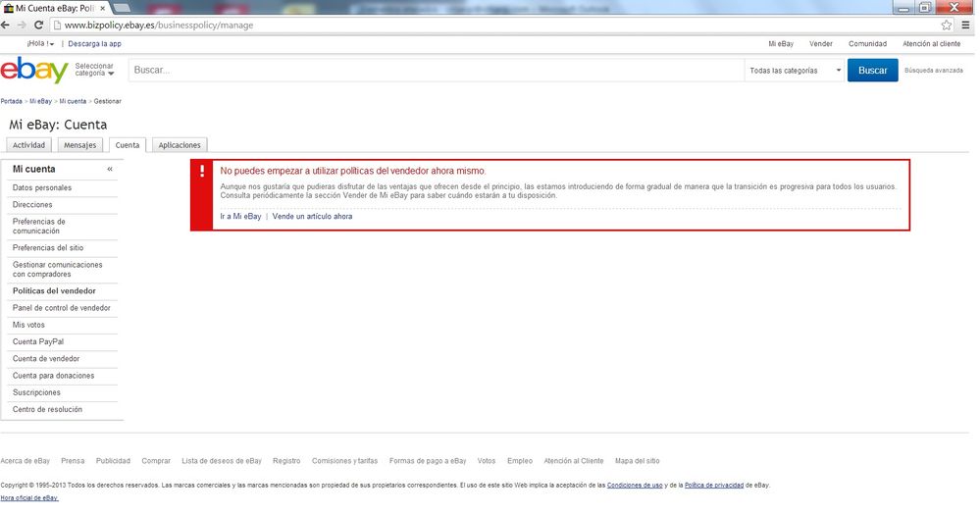Open Búsqueda avanzada link

(x=934, y=71)
